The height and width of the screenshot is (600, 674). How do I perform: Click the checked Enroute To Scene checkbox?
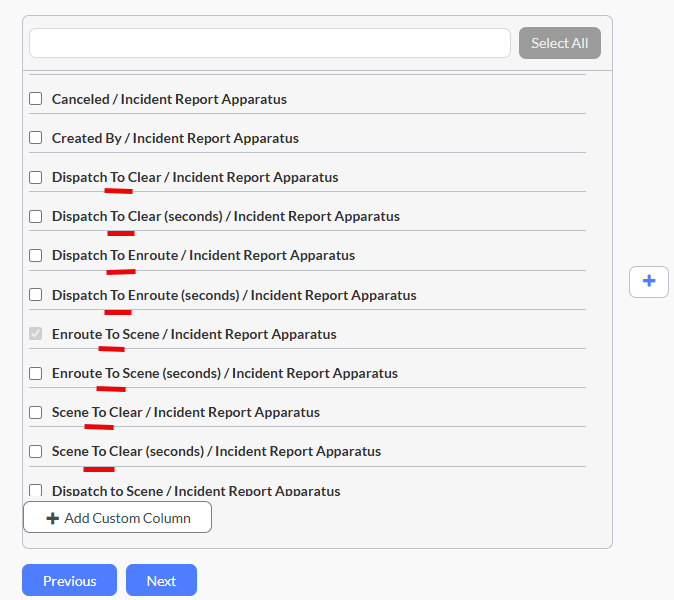pos(36,334)
